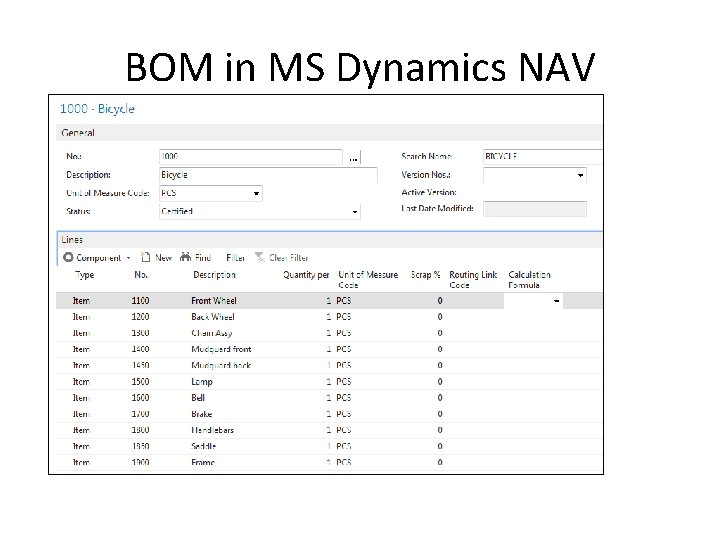Open Calculation Formula dropdown in Front Wheel row
This screenshot has height=540, width=720.
pyautogui.click(x=557, y=301)
